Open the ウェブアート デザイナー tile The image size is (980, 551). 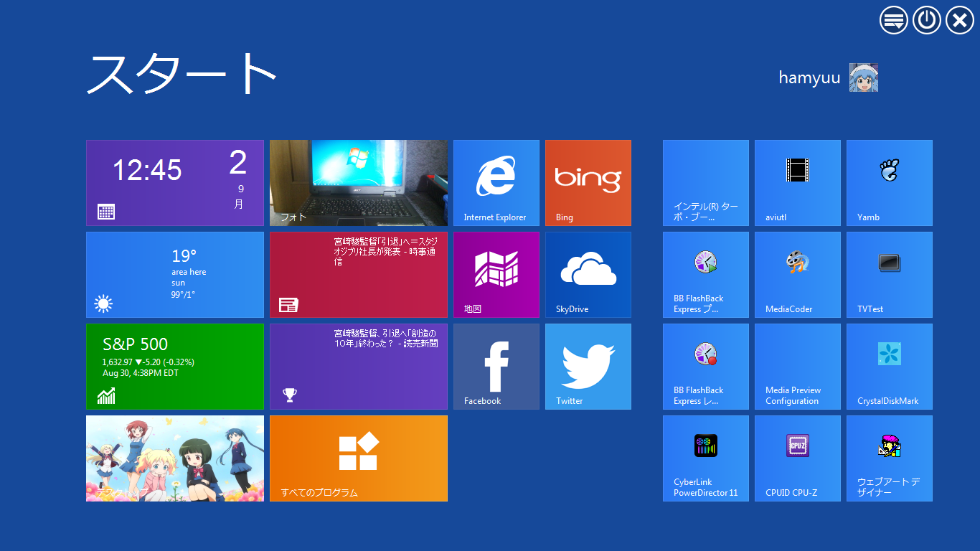coord(890,458)
